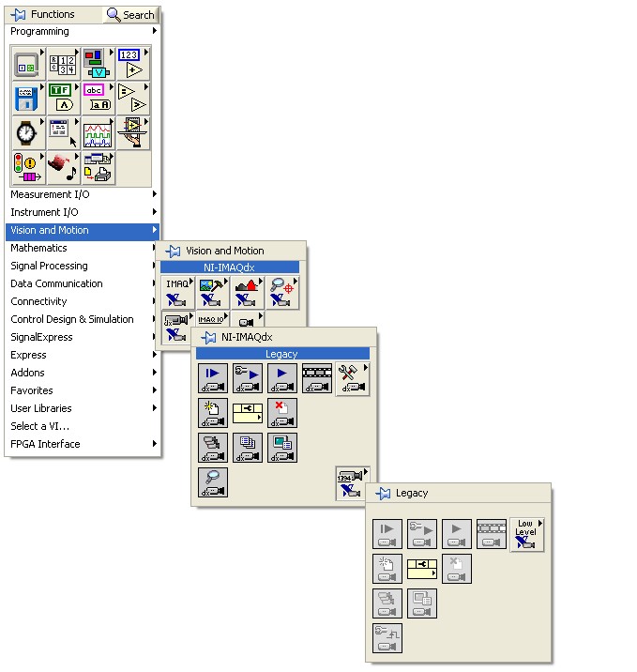The image size is (637, 672).
Task: Open the Timing wristwatch palette
Action: pyautogui.click(x=26, y=132)
